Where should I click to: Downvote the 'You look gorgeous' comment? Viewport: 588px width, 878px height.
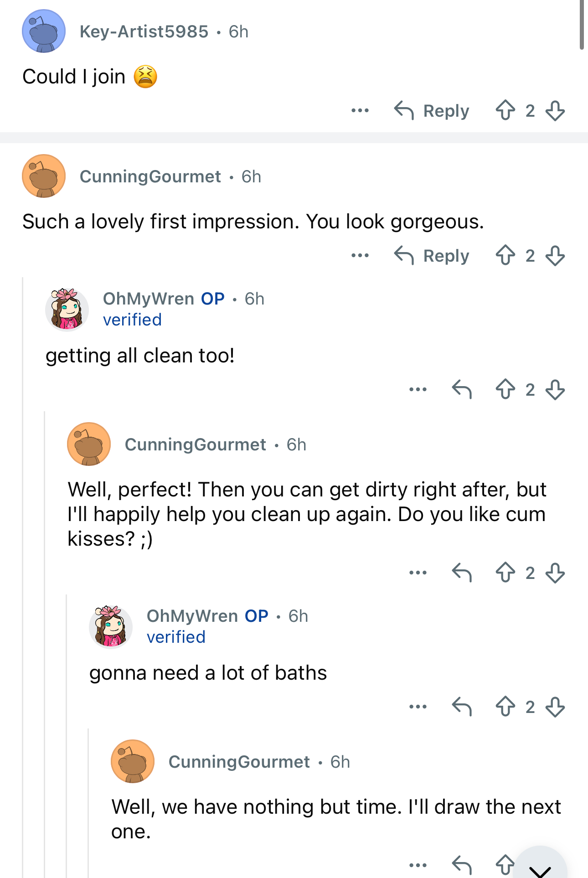coord(555,255)
